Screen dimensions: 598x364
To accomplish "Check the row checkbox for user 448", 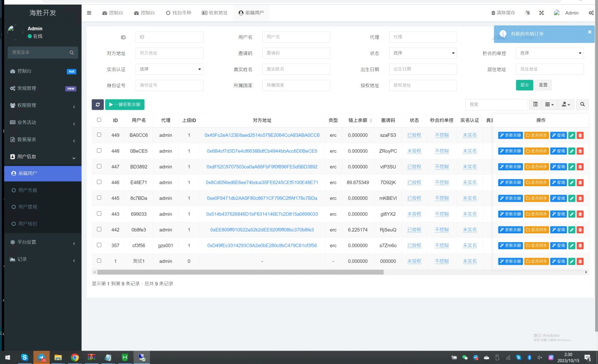I will (x=99, y=151).
